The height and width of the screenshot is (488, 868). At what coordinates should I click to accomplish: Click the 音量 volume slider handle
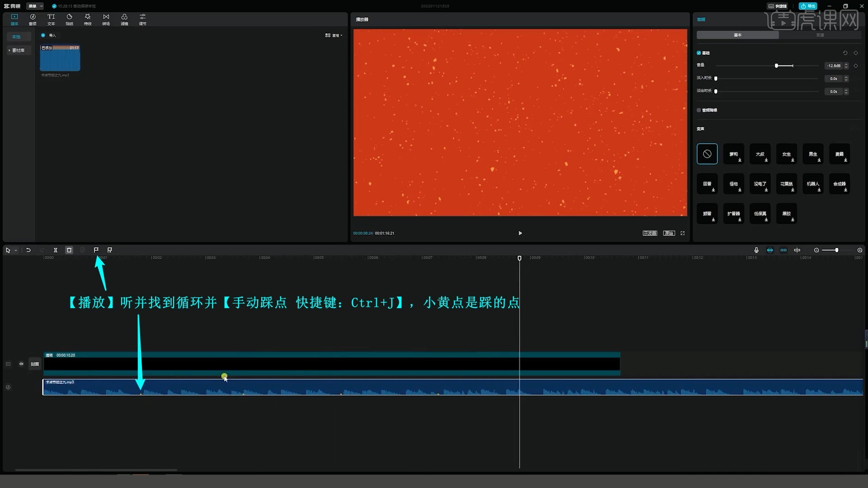776,66
